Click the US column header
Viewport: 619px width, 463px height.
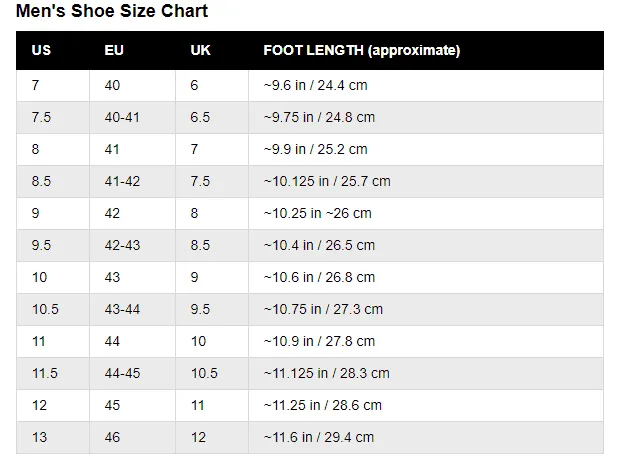pyautogui.click(x=41, y=50)
